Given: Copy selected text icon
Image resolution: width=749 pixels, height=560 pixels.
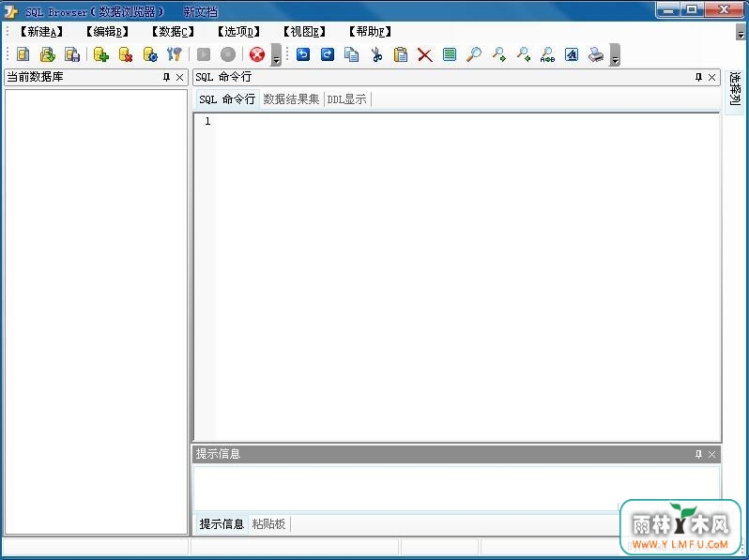Looking at the screenshot, I should point(352,54).
